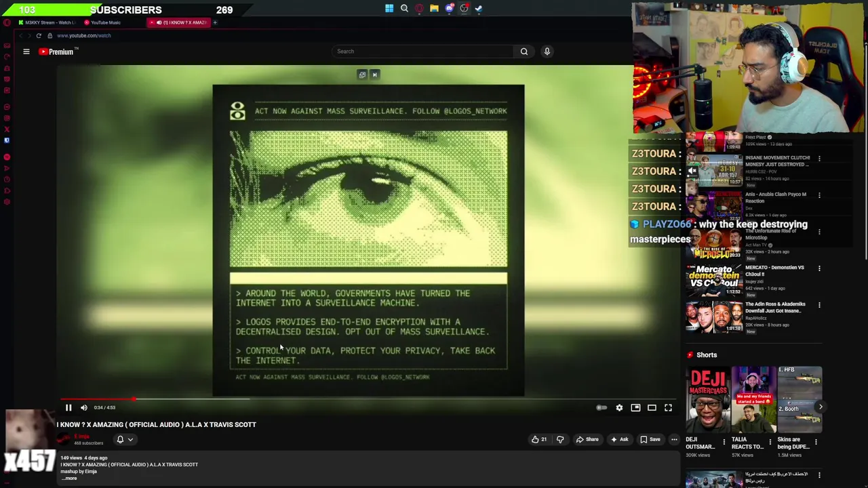
Task: Open Steam from taskbar
Action: pos(479,9)
